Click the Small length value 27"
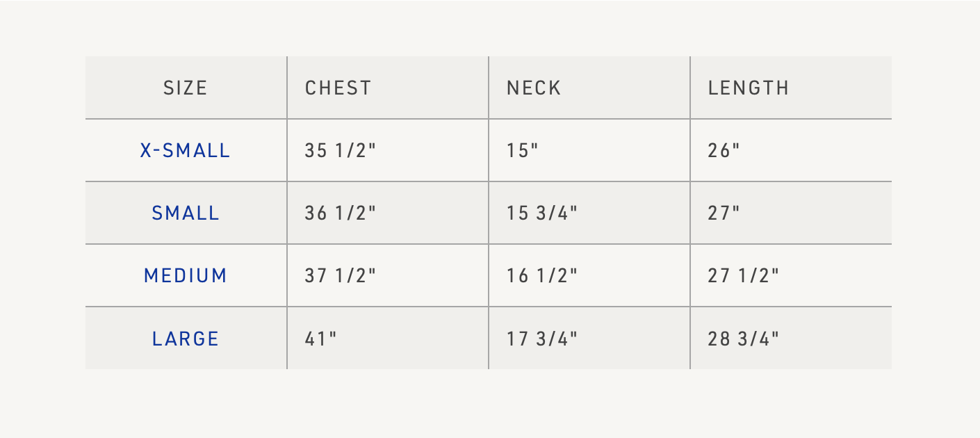The image size is (980, 438). point(724,213)
